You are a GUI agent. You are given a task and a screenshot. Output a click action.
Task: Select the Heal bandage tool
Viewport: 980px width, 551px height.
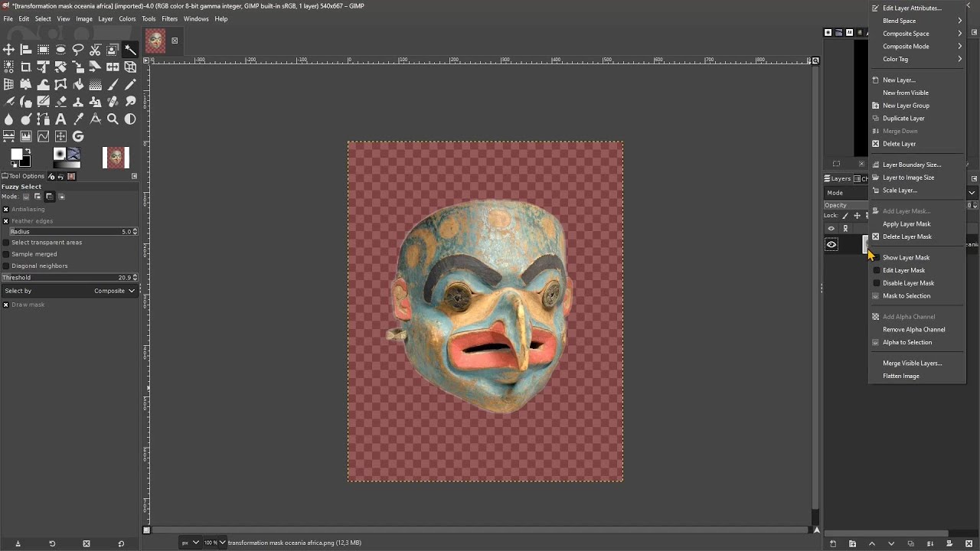pyautogui.click(x=113, y=102)
